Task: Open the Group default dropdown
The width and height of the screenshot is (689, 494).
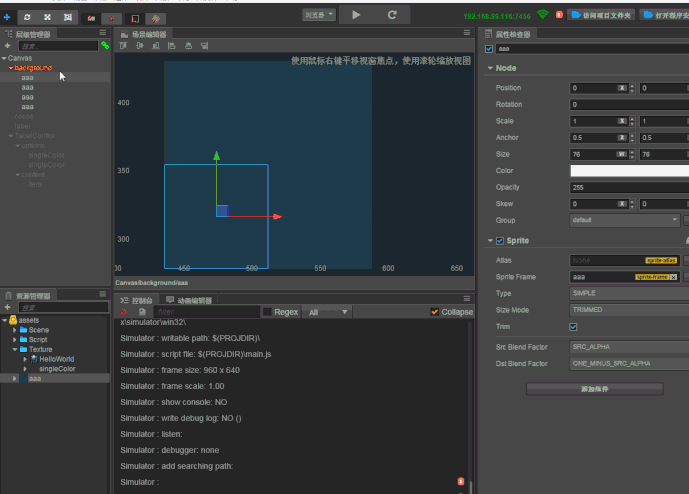Action: click(625, 220)
